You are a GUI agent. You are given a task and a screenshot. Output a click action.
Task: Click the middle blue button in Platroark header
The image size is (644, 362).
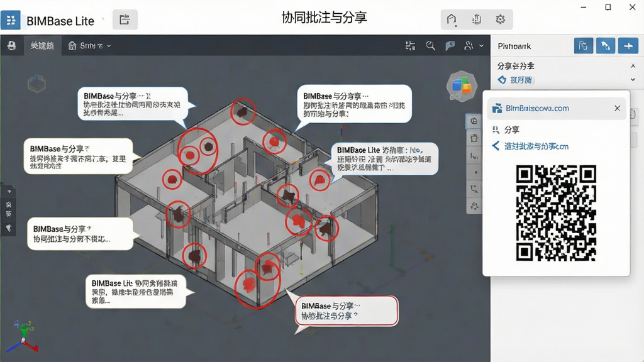[x=606, y=46]
